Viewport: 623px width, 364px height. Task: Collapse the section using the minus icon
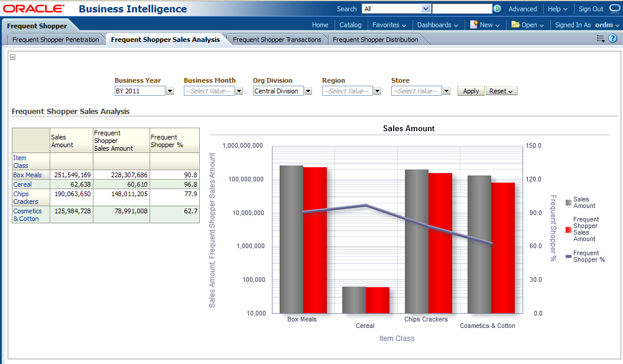13,57
